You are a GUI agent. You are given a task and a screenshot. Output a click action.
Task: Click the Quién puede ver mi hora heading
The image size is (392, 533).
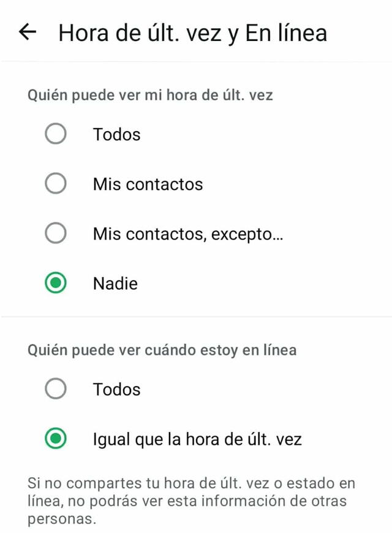tap(150, 96)
